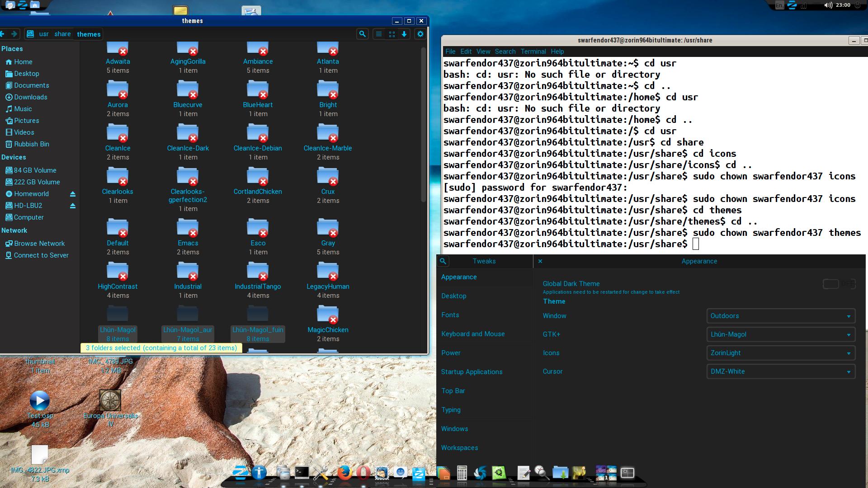This screenshot has height=488, width=868.
Task: Launch Firefox from the dock
Action: point(344,473)
